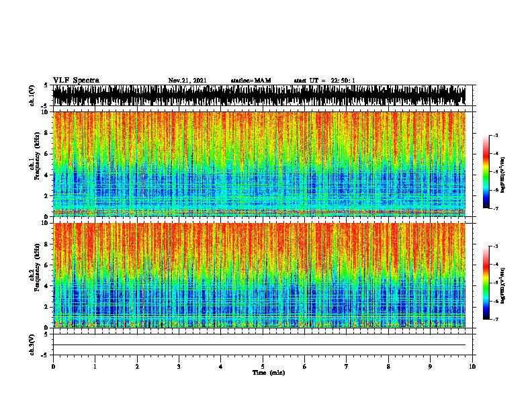Click the time axis tick label '0'
This screenshot has height=411, width=532.
(x=53, y=367)
